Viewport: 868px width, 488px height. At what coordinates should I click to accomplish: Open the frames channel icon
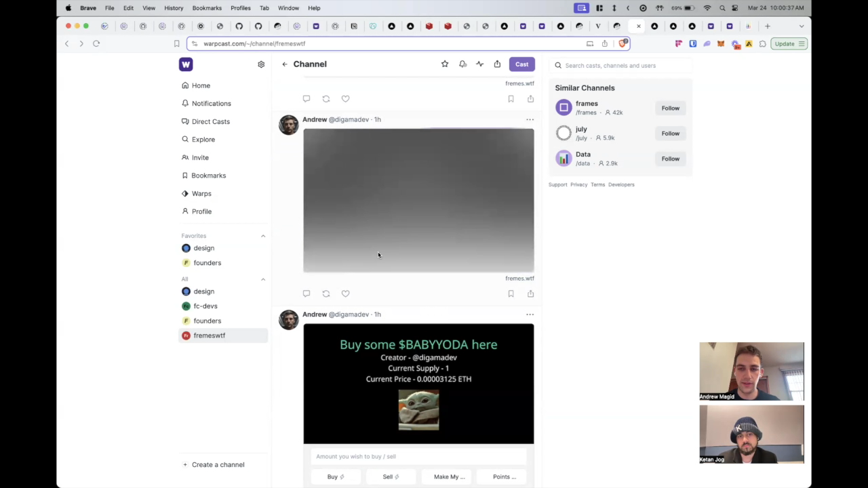pos(564,108)
